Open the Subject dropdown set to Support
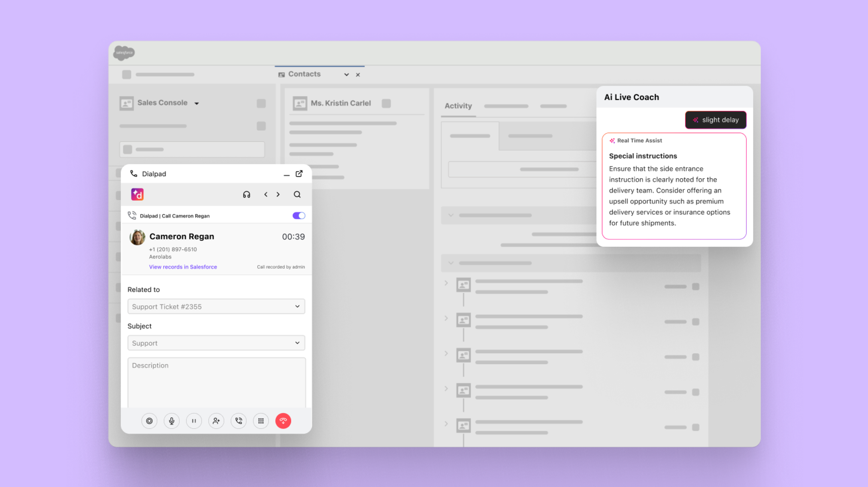The height and width of the screenshot is (487, 868). click(x=216, y=343)
